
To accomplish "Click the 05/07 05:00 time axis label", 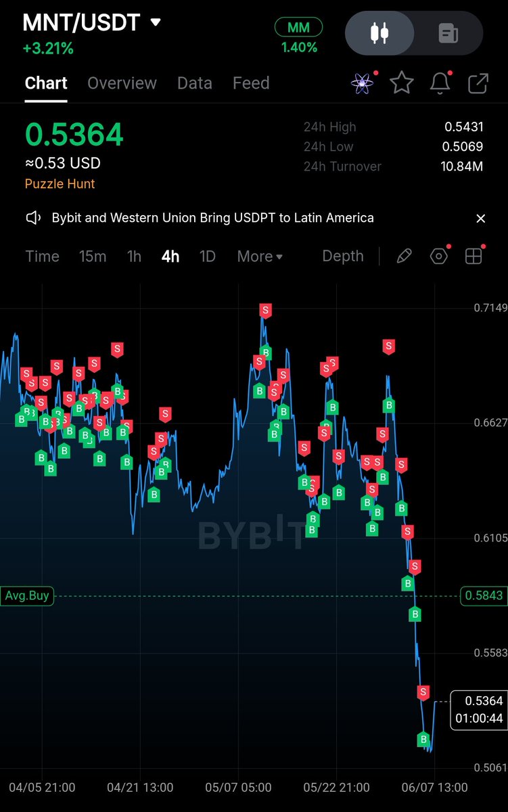I will 238,788.
